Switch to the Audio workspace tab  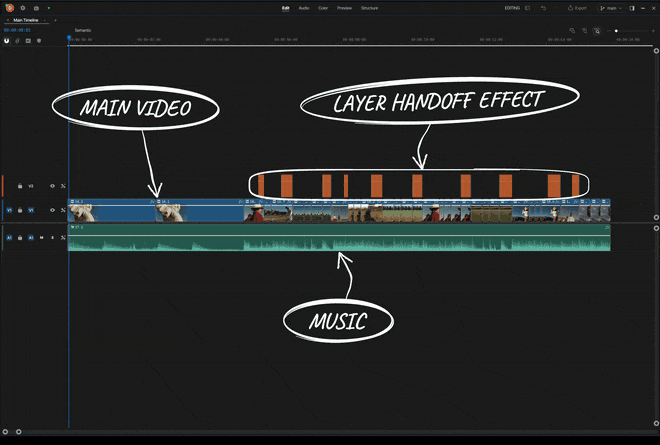click(x=304, y=8)
